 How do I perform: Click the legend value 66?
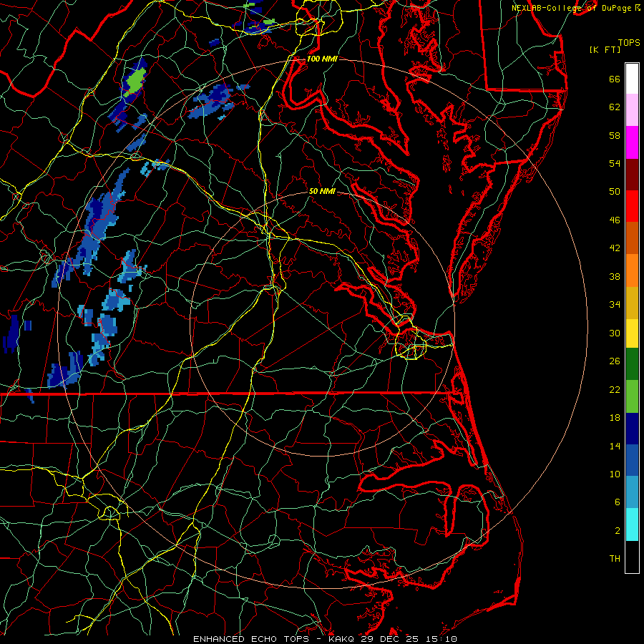(x=615, y=79)
